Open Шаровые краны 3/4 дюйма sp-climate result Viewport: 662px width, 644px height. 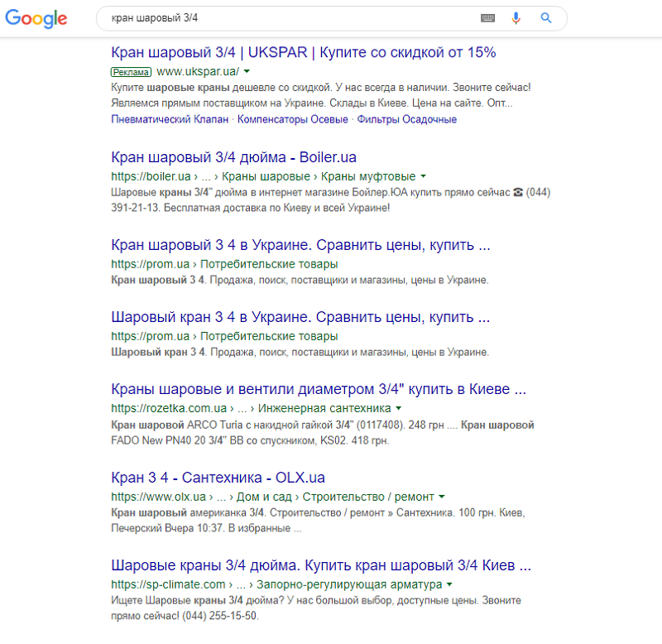(x=321, y=565)
